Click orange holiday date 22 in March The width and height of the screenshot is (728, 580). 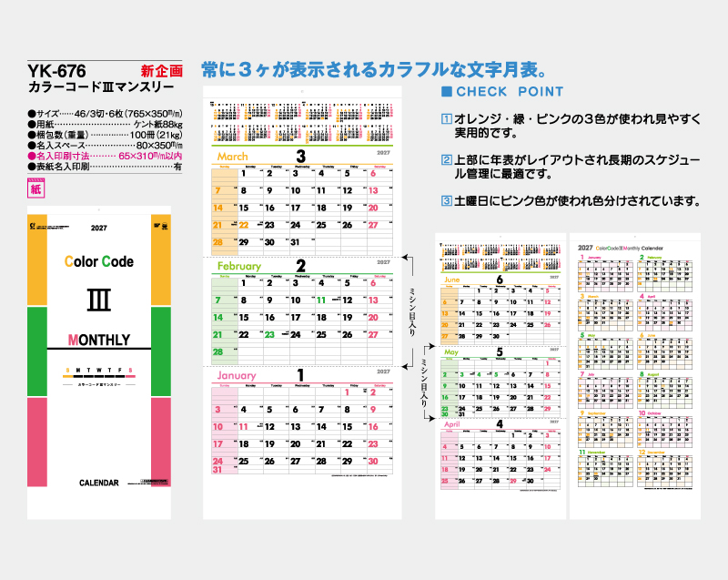tap(244, 225)
